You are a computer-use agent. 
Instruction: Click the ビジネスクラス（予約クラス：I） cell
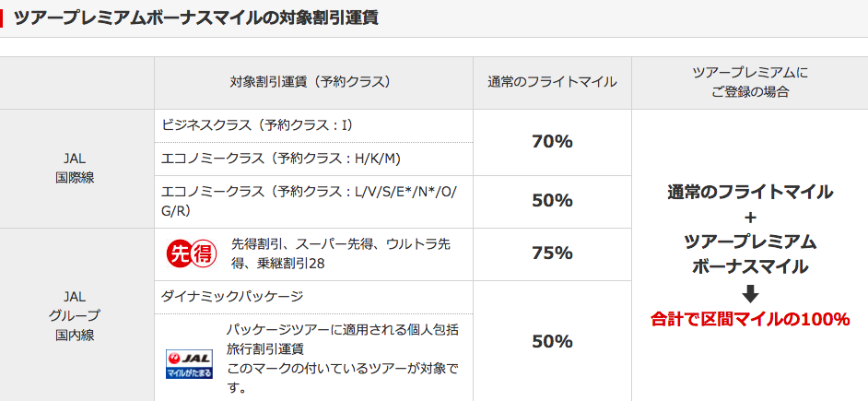point(313,125)
